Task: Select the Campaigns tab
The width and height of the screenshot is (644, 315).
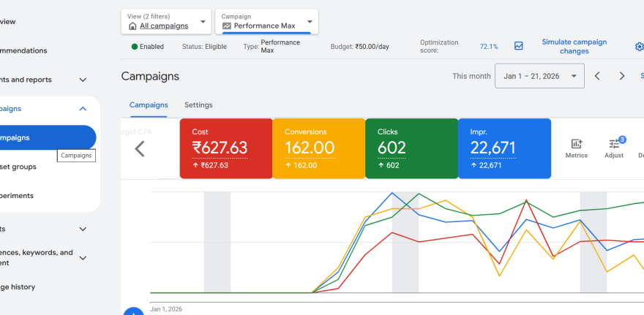Action: (x=149, y=105)
